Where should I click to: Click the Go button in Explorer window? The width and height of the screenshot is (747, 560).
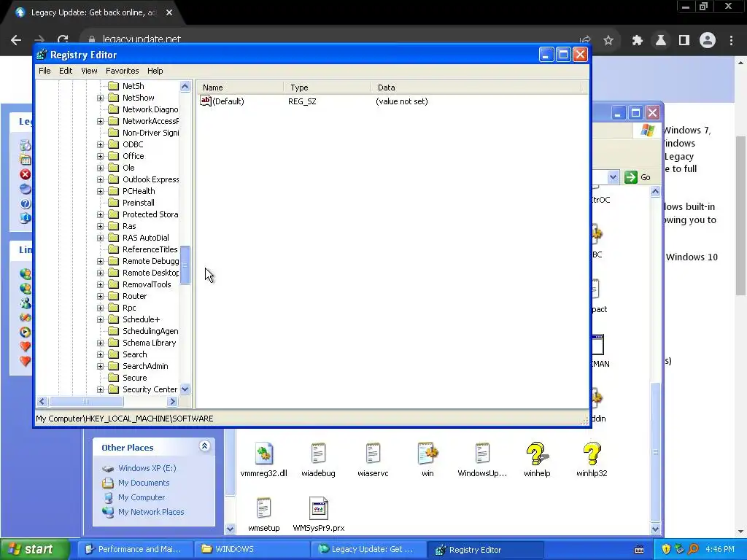click(638, 177)
